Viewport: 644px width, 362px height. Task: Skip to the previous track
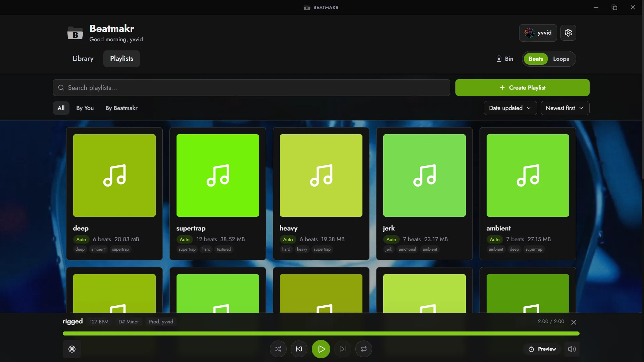299,349
